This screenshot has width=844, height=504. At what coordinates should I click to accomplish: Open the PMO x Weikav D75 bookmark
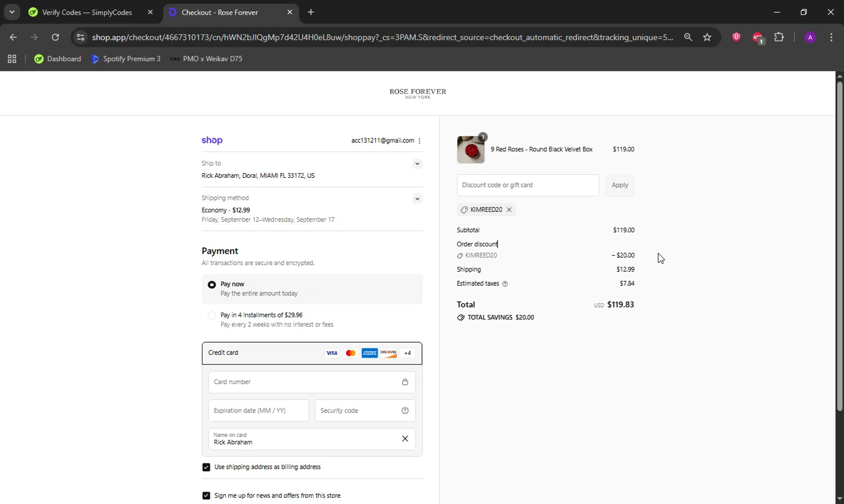[206, 58]
